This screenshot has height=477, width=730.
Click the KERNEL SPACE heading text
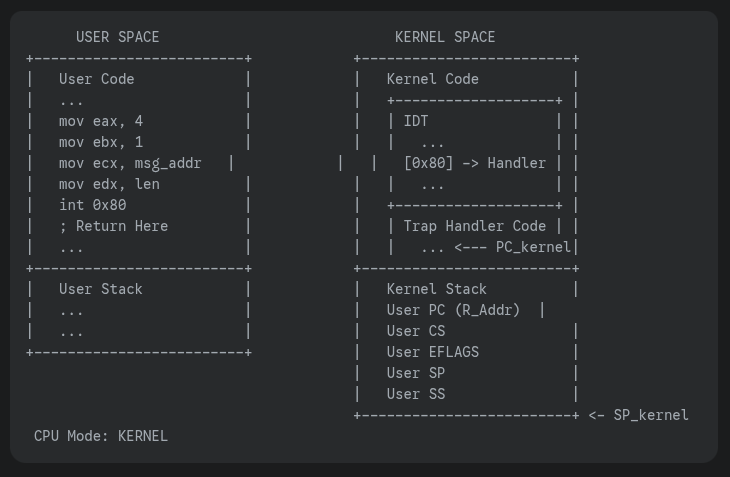click(x=445, y=37)
